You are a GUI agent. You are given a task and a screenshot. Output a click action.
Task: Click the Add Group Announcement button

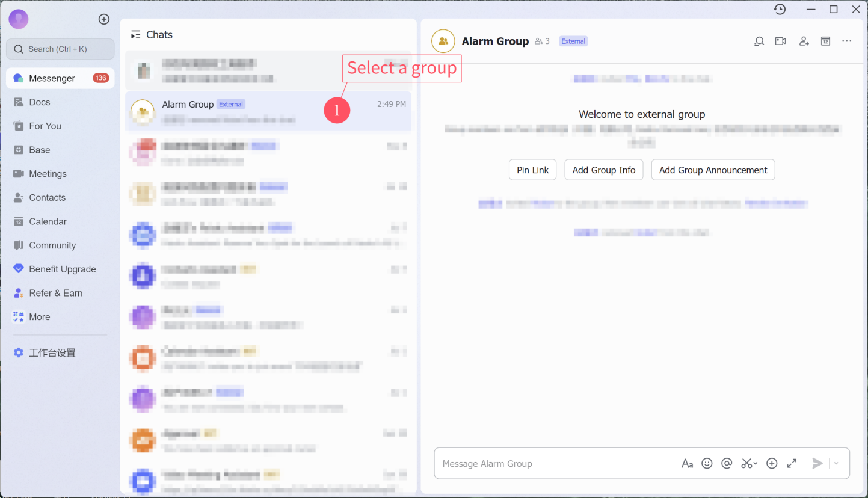click(713, 170)
